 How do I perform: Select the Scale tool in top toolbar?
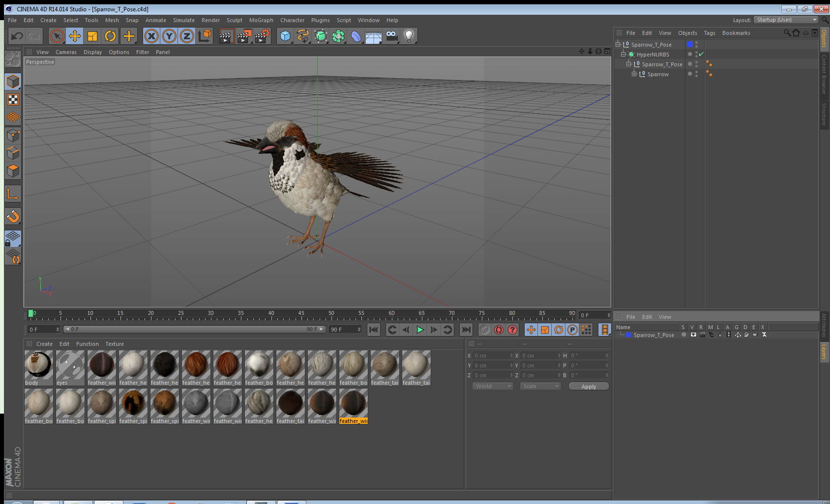(92, 36)
